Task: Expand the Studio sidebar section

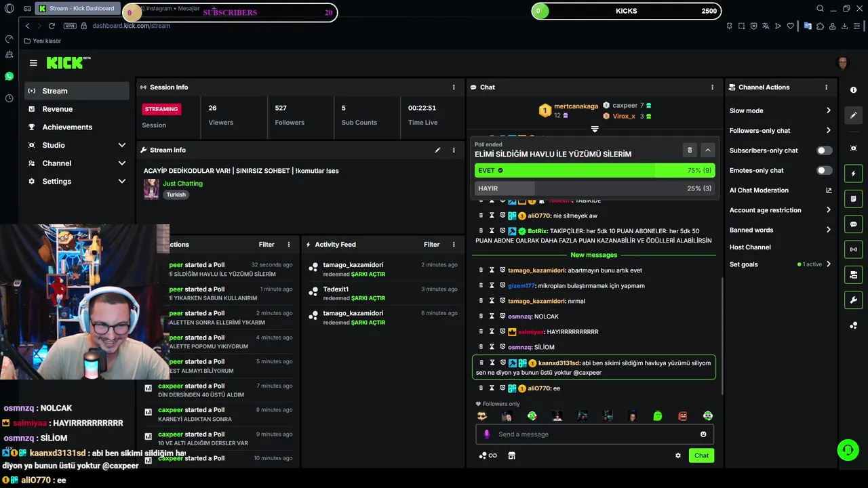Action: pos(121,145)
